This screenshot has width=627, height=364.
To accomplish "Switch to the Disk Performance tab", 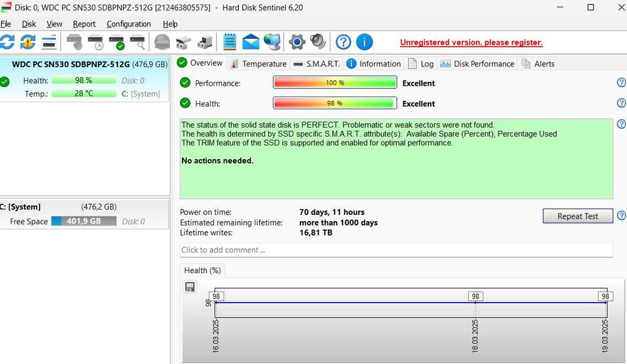I will click(x=477, y=64).
